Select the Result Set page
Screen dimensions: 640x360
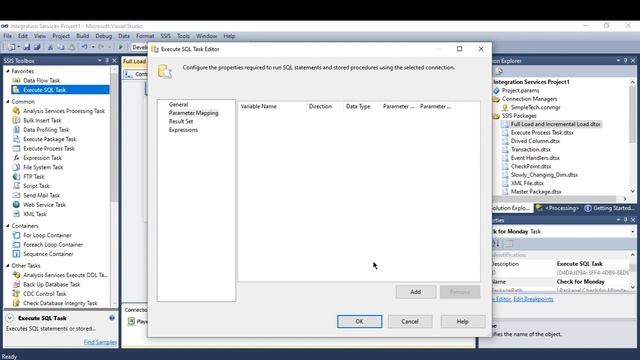pos(181,121)
